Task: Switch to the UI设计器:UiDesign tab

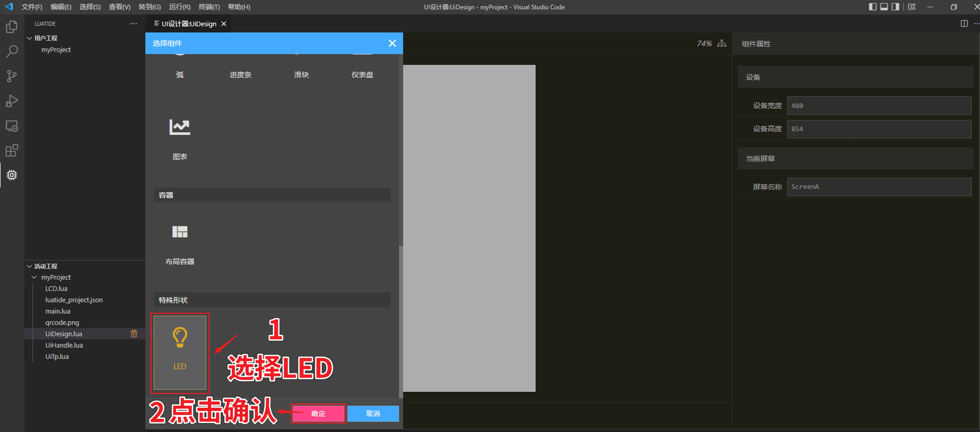Action: tap(189, 24)
